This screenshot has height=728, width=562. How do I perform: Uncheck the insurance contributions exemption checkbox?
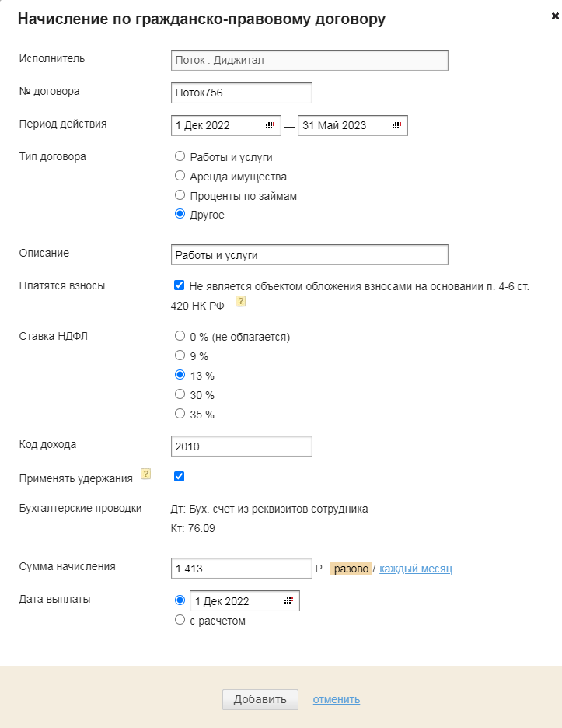click(180, 285)
